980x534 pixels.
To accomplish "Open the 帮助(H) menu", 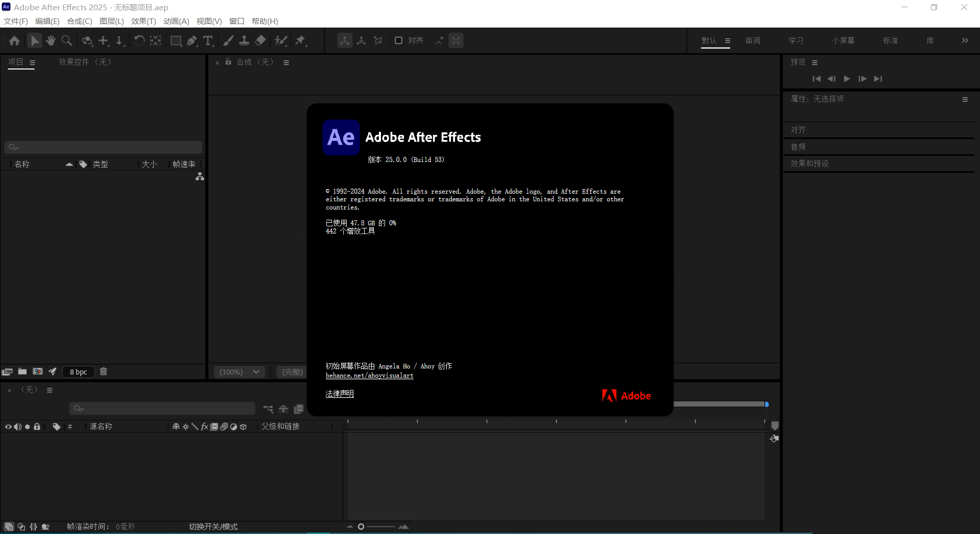I will point(265,21).
